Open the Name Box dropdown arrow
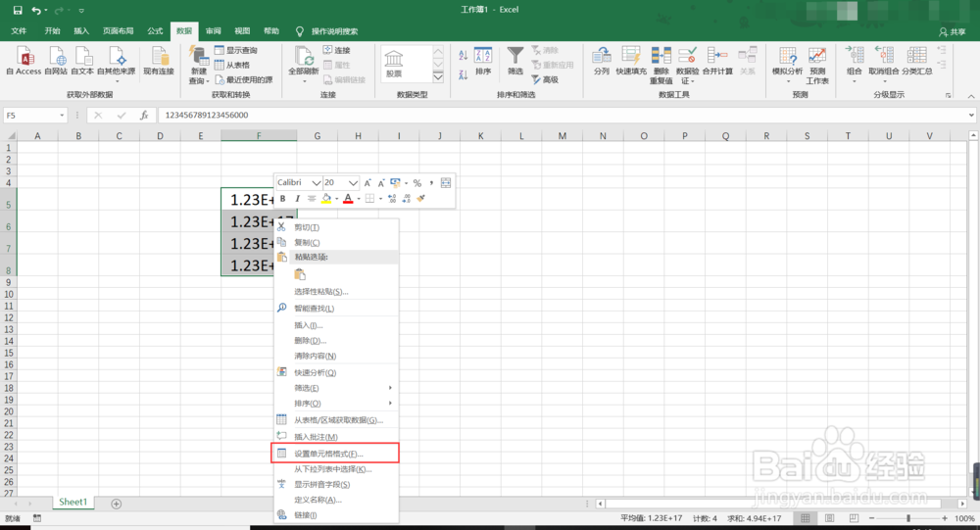 (x=62, y=115)
